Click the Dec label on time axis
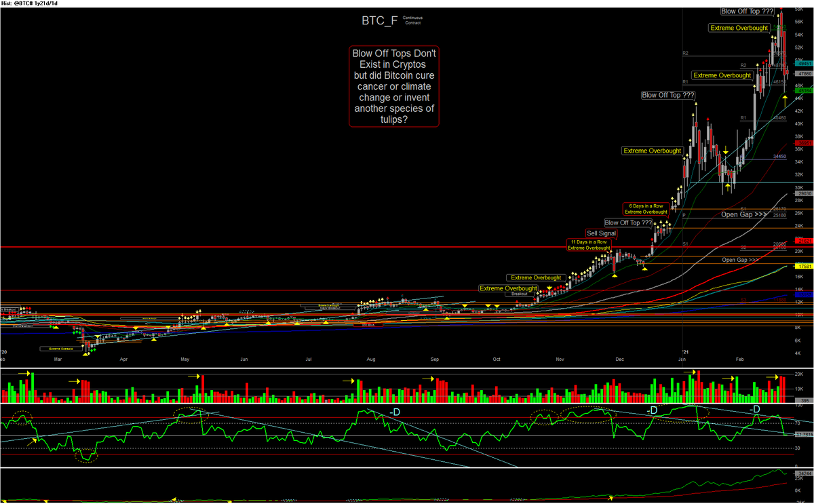This screenshot has width=814, height=504. click(x=619, y=358)
